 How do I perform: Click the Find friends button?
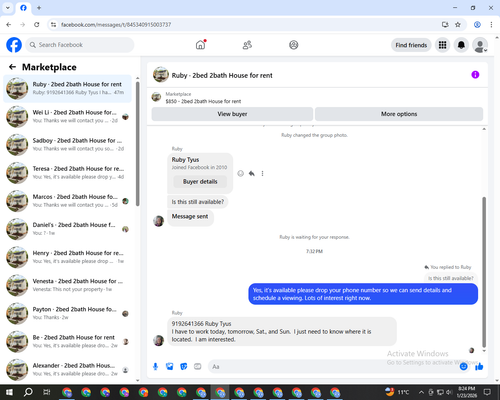[411, 45]
